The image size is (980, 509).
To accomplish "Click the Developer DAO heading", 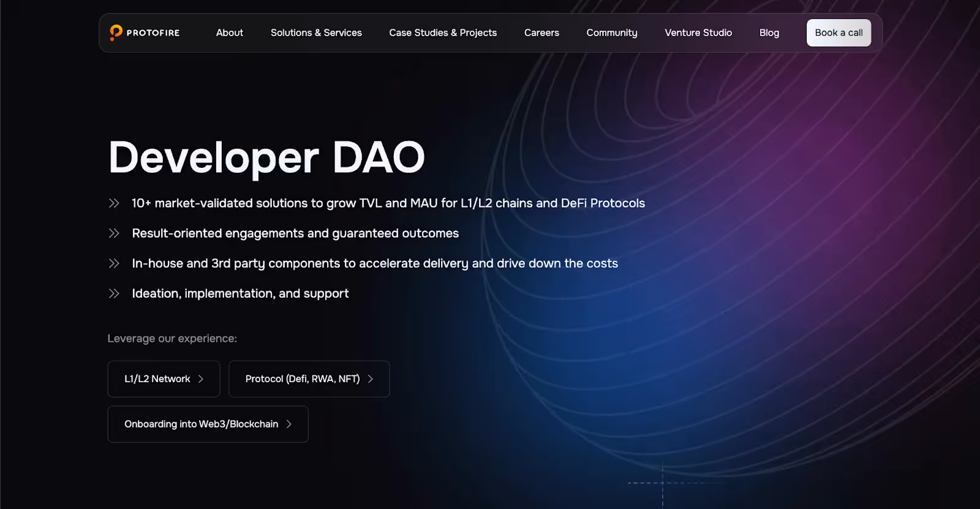I will click(266, 158).
